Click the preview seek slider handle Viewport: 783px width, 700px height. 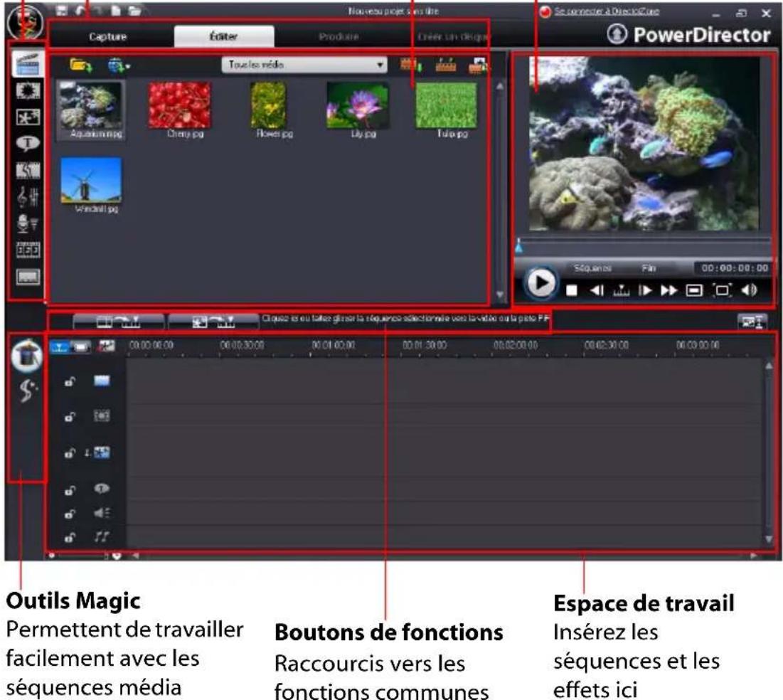(519, 245)
